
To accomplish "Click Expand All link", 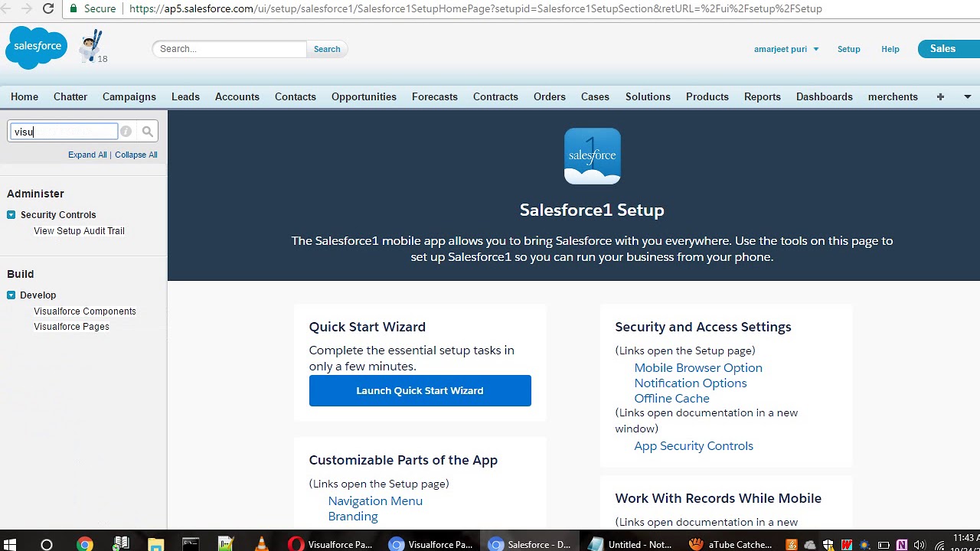I will [x=87, y=155].
